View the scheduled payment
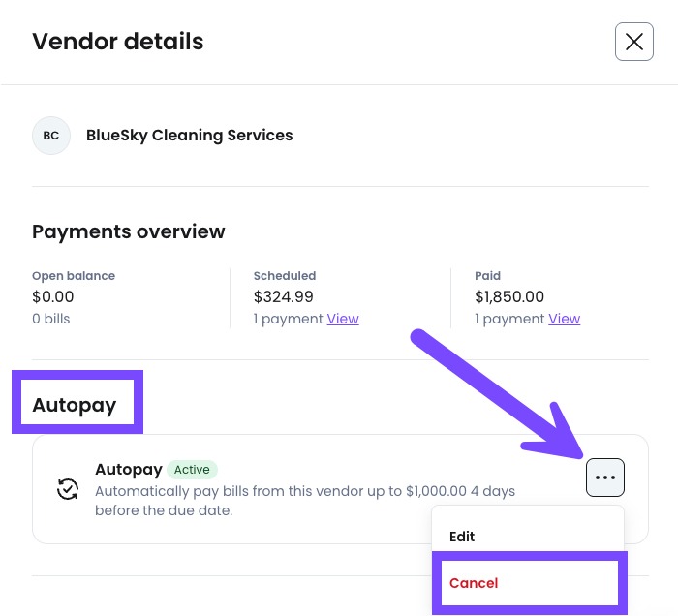 [x=343, y=319]
